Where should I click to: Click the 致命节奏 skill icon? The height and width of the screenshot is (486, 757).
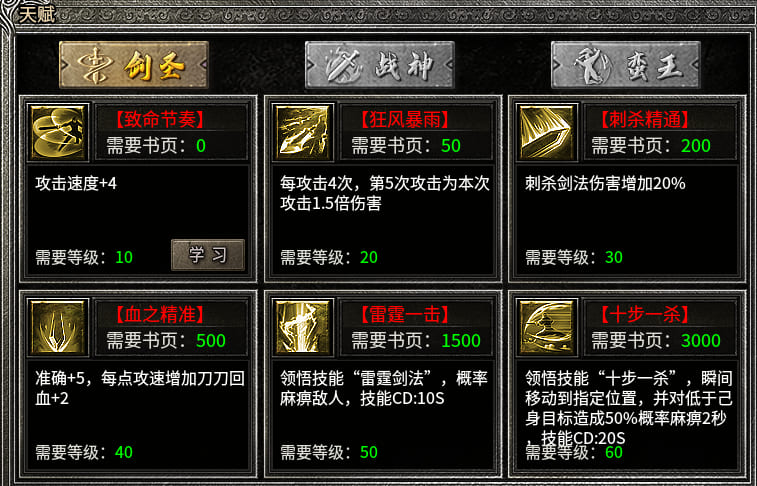pyautogui.click(x=58, y=132)
